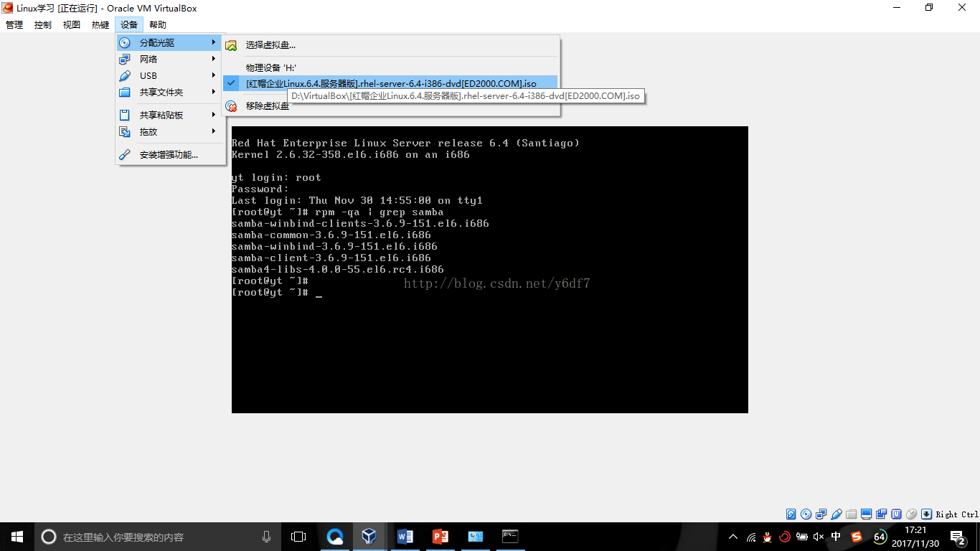Click the circular 64 gauge in the tray
Viewport: 980px width, 551px height.
[x=880, y=537]
